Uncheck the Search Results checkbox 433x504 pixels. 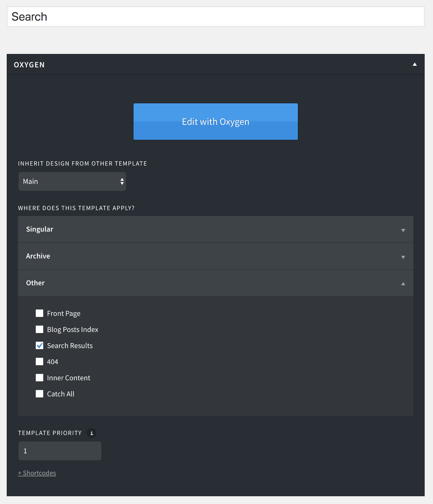click(39, 345)
